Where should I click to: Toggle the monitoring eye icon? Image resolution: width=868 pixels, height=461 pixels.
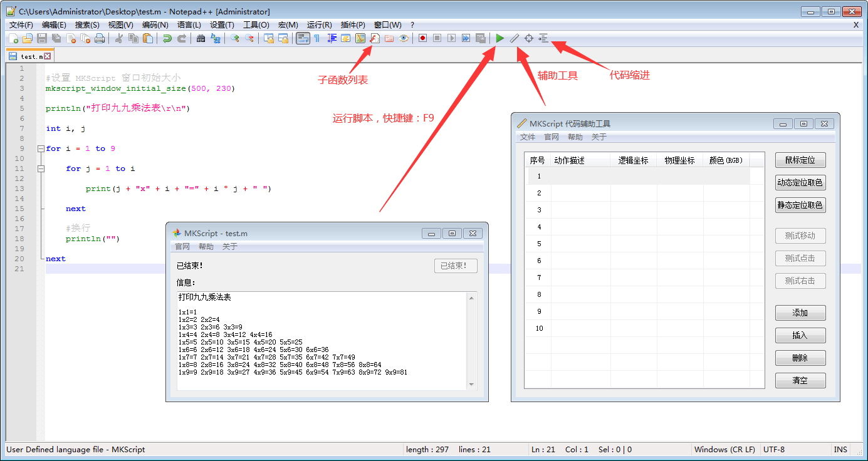click(403, 38)
